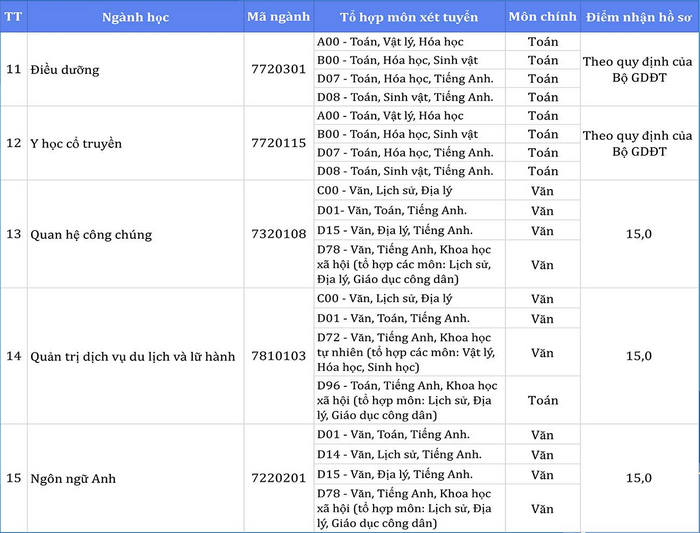Click the 'Điểm nhận hồ sơ' header
700x533 pixels.
point(639,17)
